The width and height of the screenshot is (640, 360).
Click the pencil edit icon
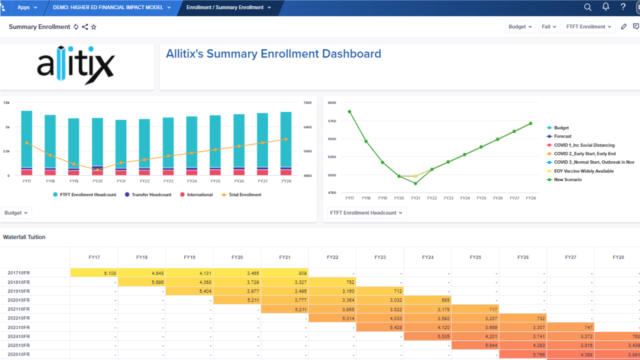[x=623, y=27]
